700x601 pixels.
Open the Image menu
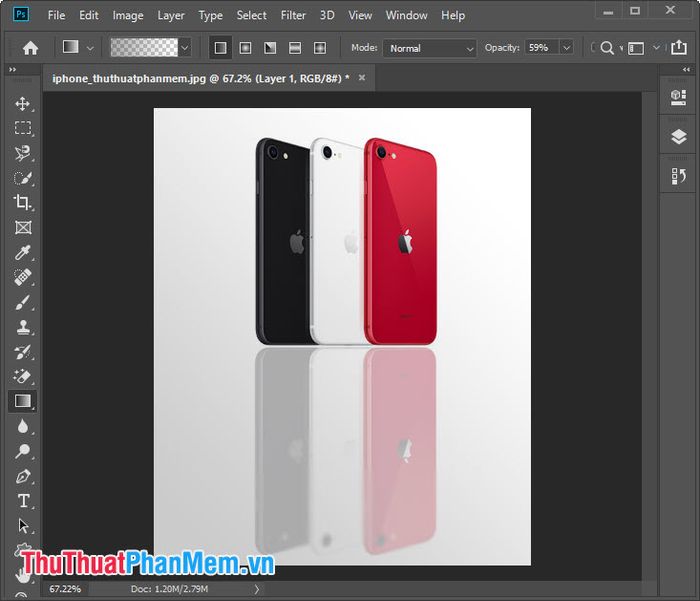pos(128,15)
